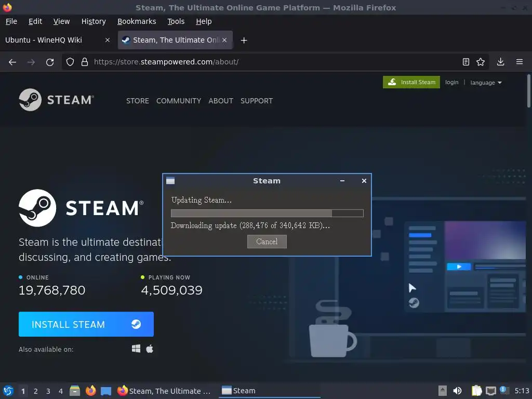Toggle reader view icon in address bar
This screenshot has width=532, height=399.
tap(466, 62)
